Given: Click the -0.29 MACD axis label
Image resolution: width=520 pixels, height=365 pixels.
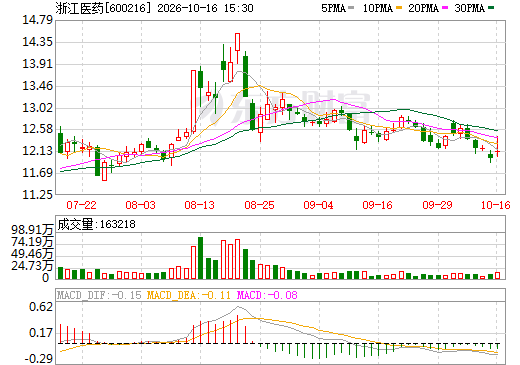Looking at the screenshot, I should [39, 359].
